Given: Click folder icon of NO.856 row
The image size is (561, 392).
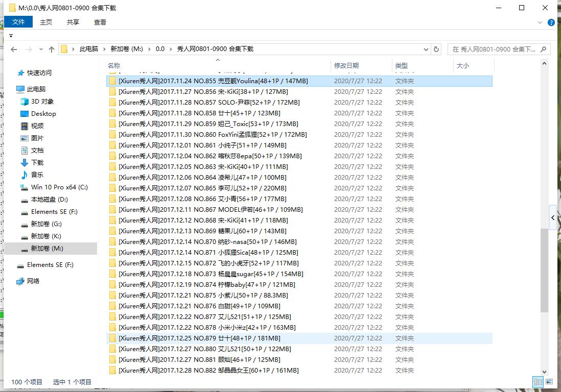Looking at the screenshot, I should [x=112, y=92].
